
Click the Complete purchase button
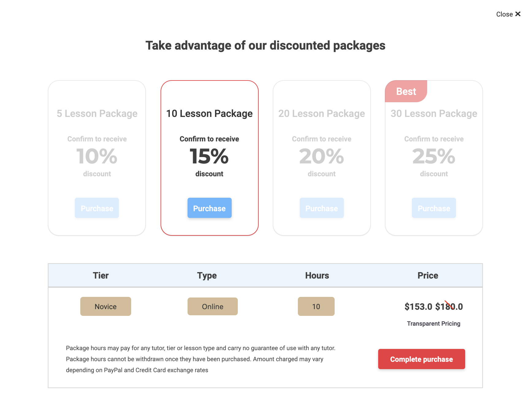(x=421, y=359)
